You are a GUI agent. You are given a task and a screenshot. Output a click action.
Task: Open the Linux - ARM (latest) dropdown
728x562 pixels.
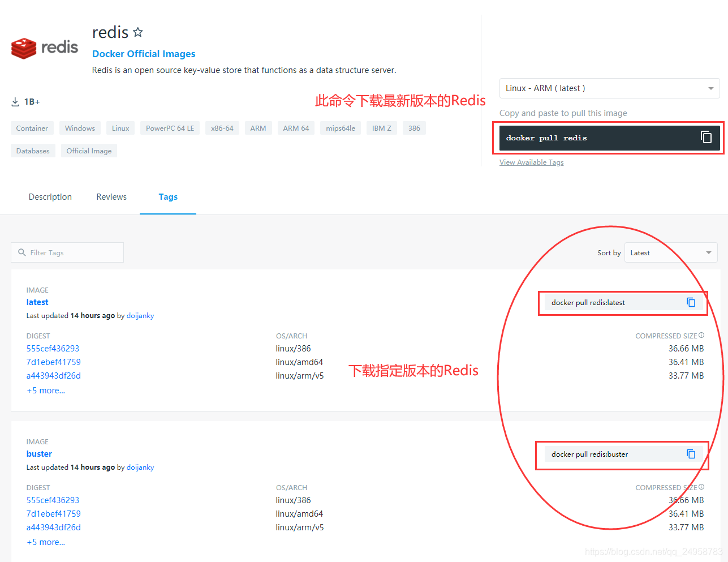609,88
